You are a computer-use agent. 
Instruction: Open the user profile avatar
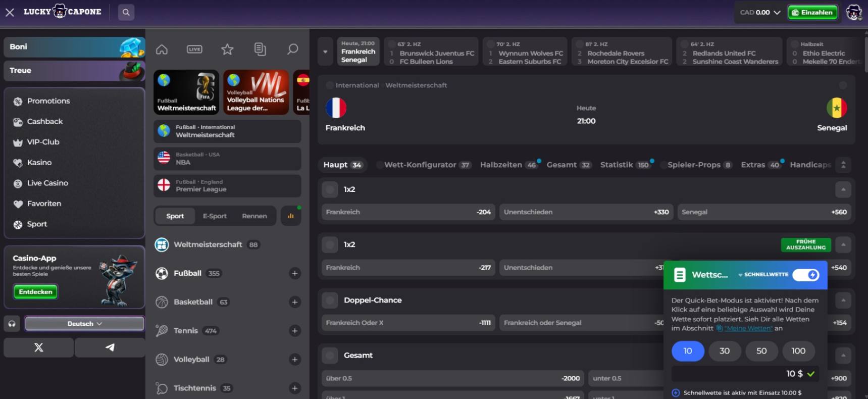[854, 12]
